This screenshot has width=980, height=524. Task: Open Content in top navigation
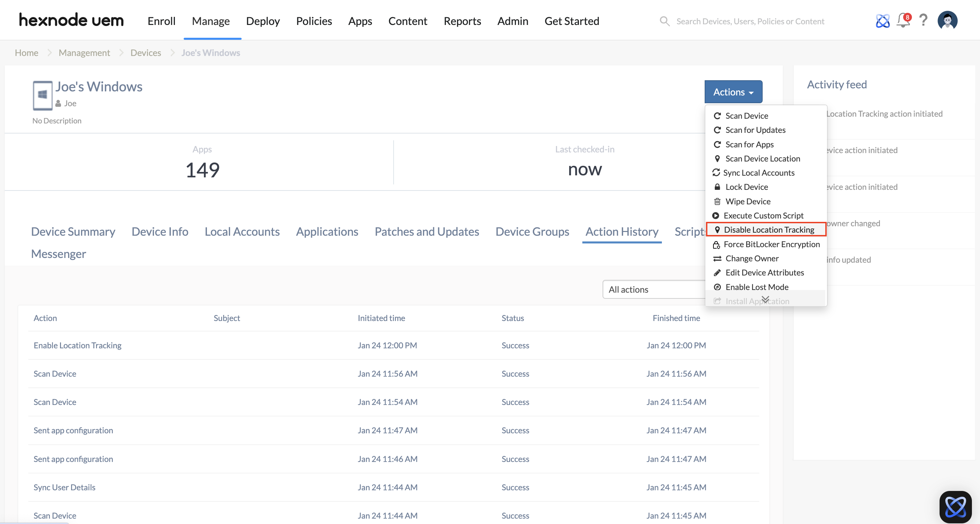click(407, 21)
